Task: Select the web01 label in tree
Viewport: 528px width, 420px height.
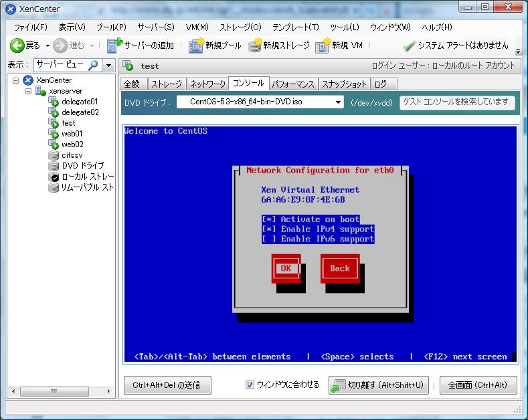Action: 72,134
